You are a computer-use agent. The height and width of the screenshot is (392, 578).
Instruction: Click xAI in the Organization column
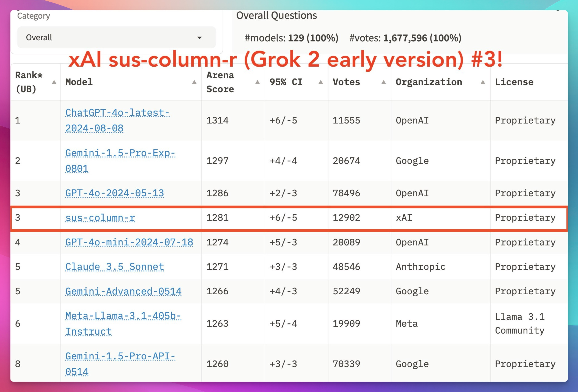404,218
